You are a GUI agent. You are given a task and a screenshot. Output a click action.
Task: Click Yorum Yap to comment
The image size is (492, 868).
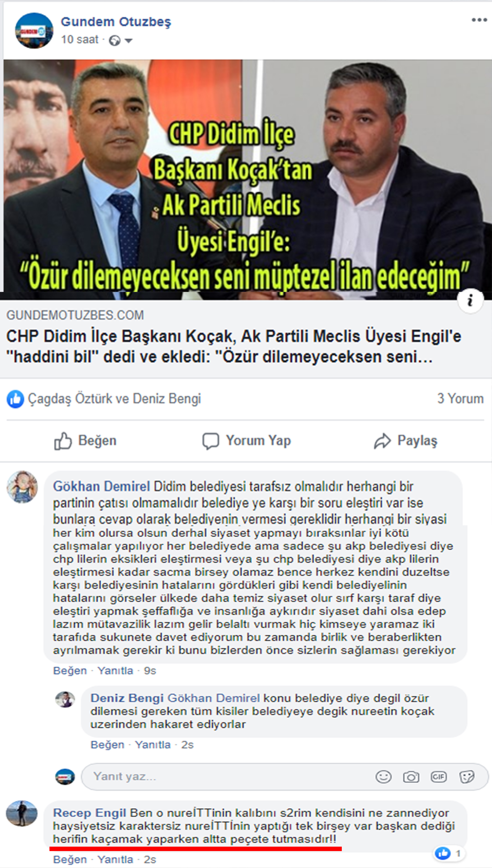pos(246,441)
